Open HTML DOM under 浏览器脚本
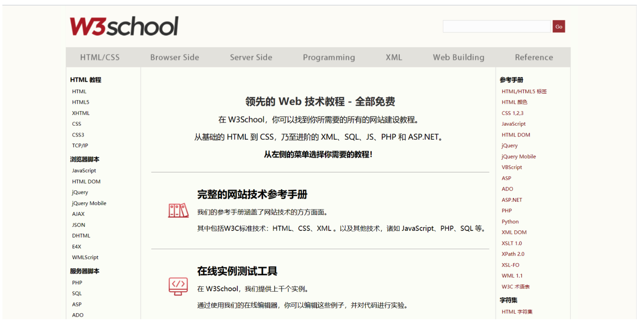The height and width of the screenshot is (320, 644). 86,182
